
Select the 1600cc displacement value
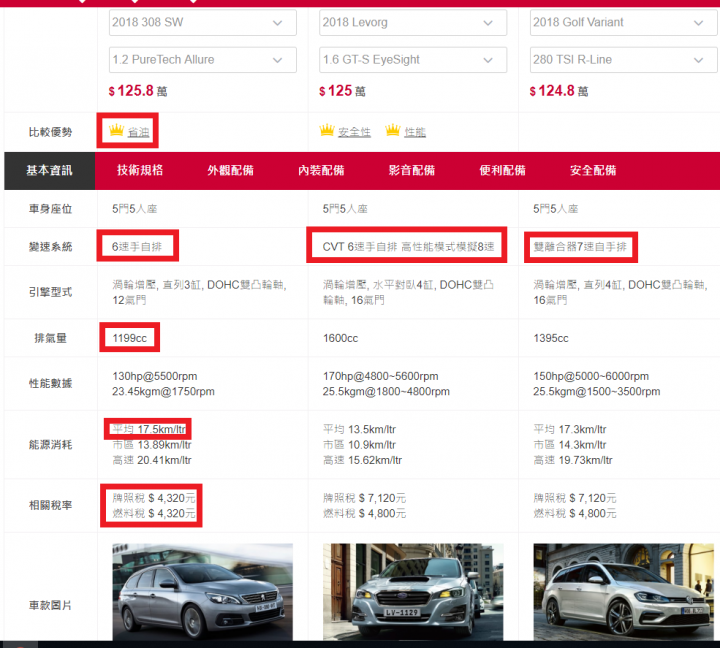(340, 338)
